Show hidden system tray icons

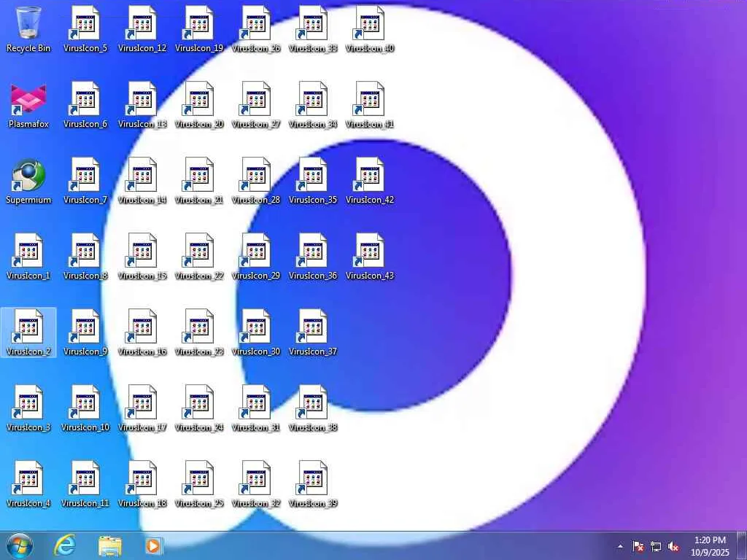tap(620, 546)
